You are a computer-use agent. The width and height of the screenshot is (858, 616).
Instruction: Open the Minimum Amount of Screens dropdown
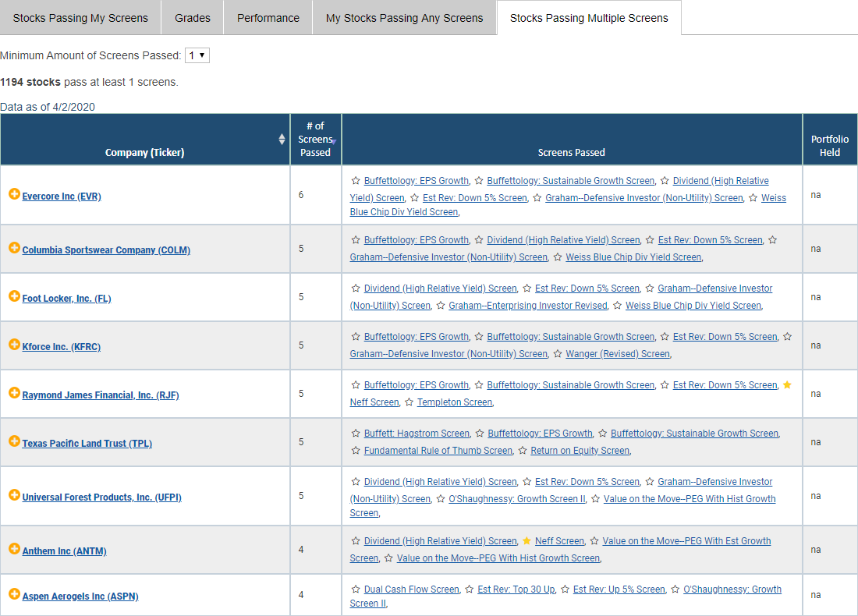[197, 55]
